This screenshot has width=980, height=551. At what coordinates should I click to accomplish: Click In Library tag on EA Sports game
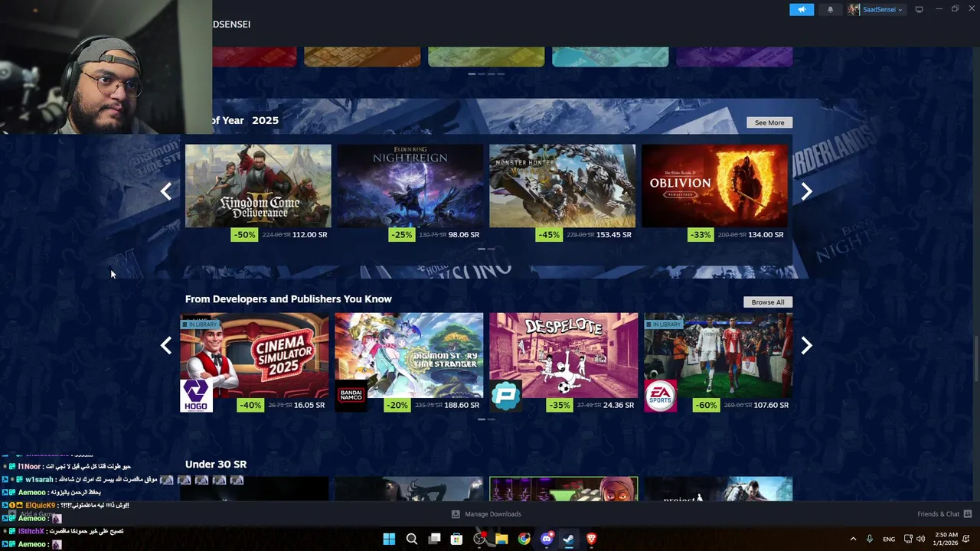pyautogui.click(x=663, y=324)
